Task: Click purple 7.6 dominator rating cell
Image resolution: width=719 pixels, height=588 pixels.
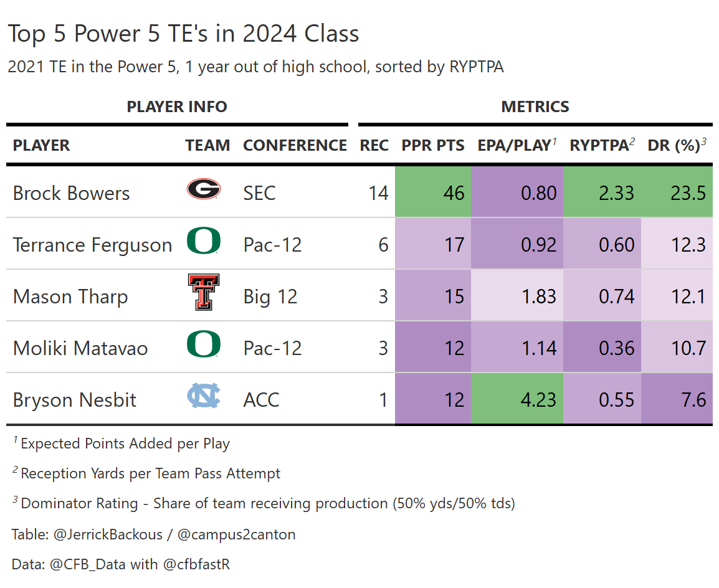Action: 677,399
